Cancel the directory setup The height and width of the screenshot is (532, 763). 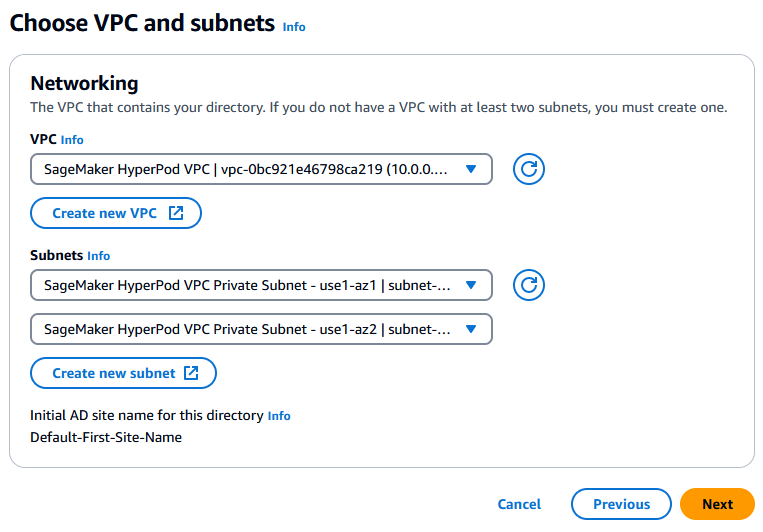click(x=519, y=504)
